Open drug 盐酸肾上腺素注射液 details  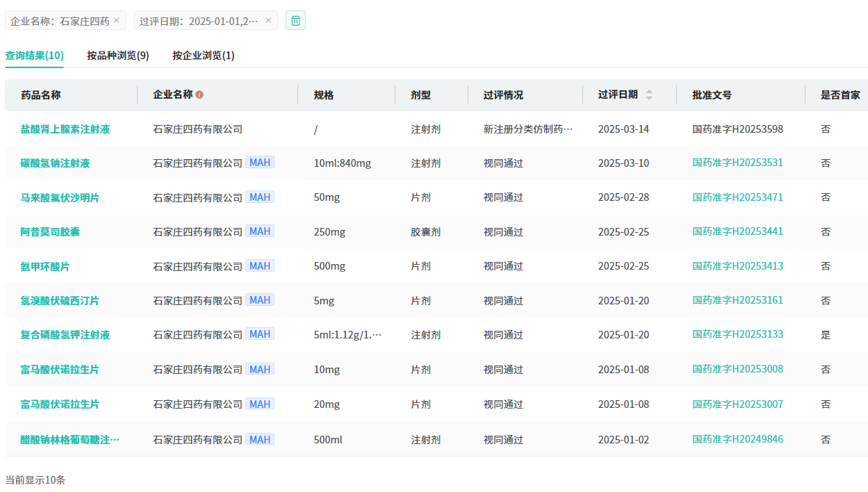(x=65, y=129)
